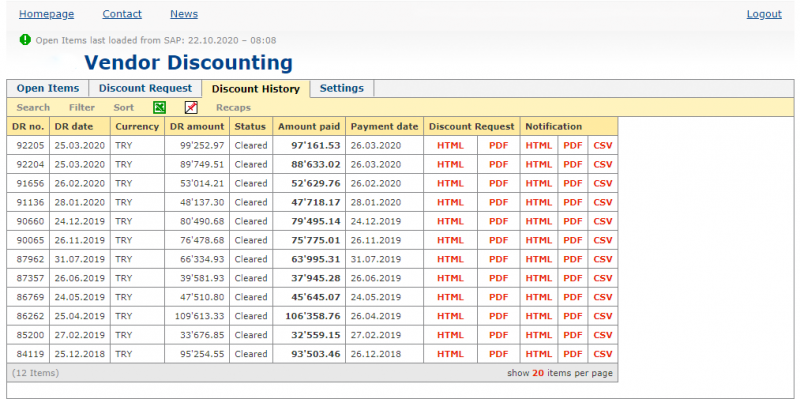
Task: Click the Payment date column header
Action: click(x=385, y=127)
